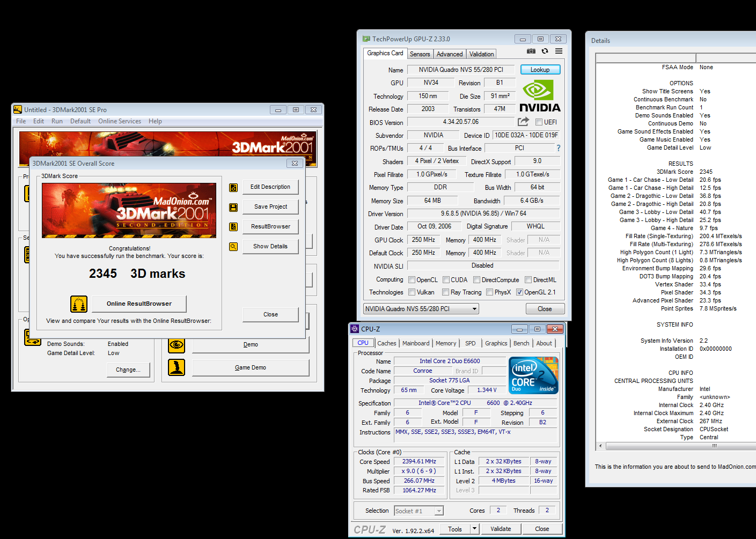Open the About tab in CPU-Z
This screenshot has height=539, width=756.
pyautogui.click(x=544, y=343)
